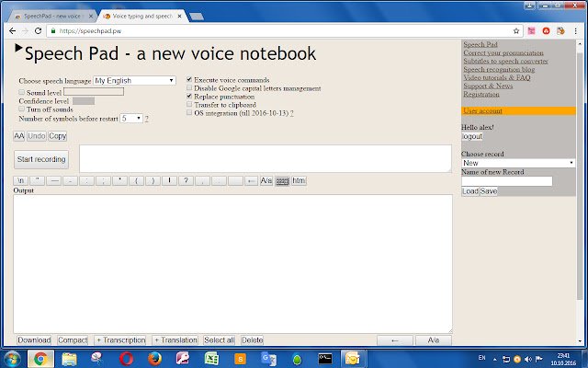Click the Load record button
The width and height of the screenshot is (588, 368).
(470, 191)
